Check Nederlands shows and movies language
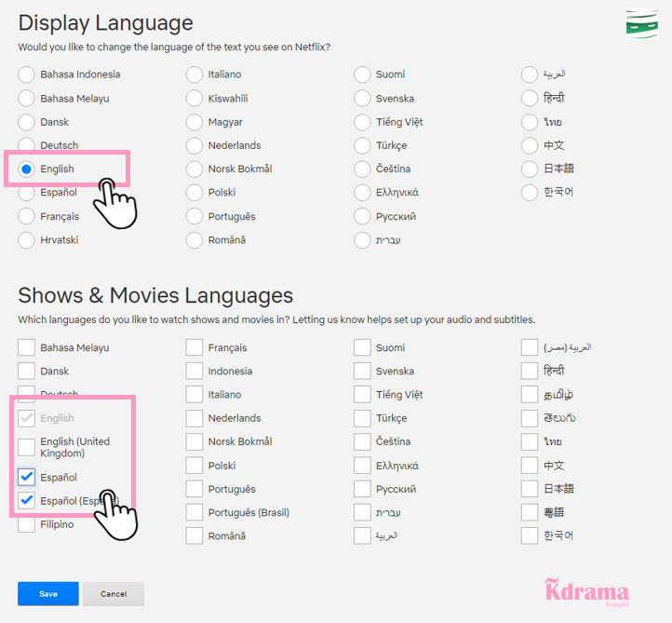 [x=195, y=418]
